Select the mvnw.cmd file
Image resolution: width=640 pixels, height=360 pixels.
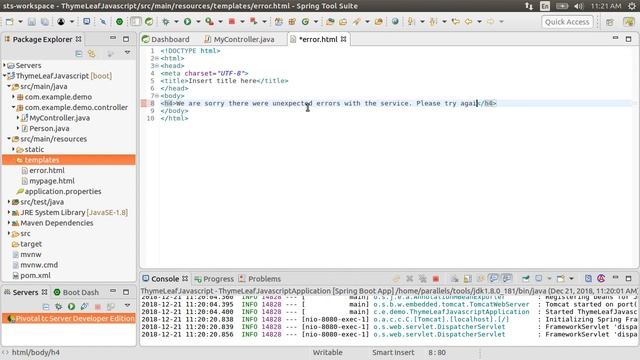click(39, 265)
